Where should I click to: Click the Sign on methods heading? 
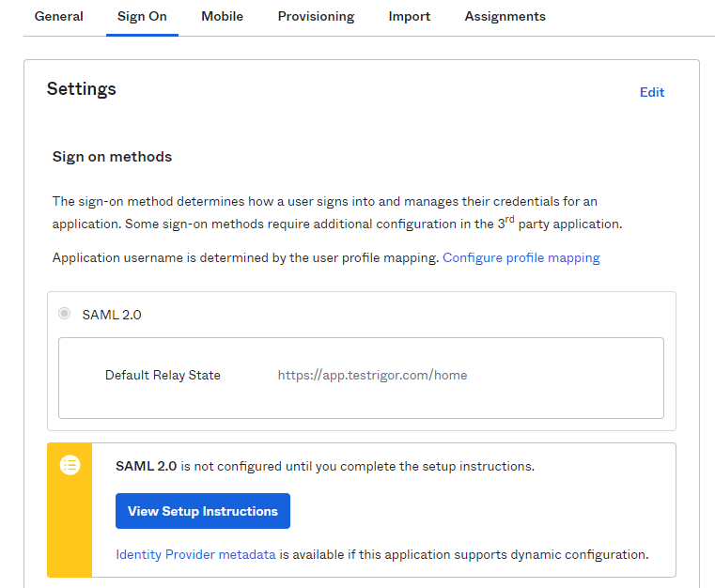(112, 157)
